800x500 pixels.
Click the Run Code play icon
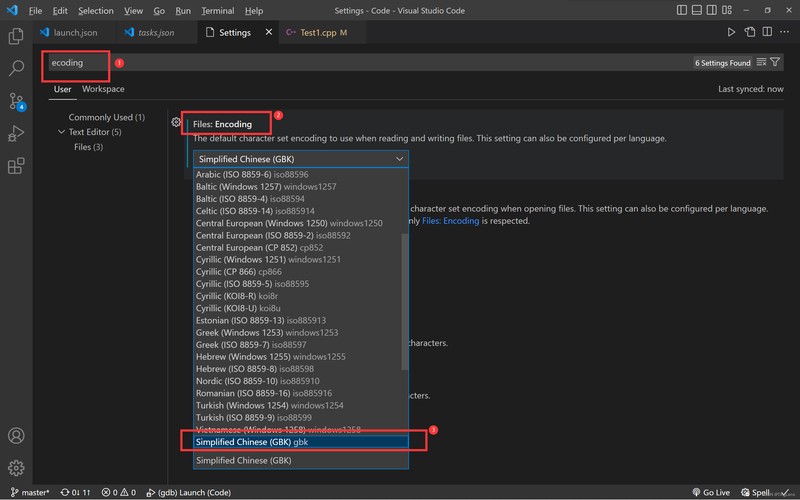731,32
